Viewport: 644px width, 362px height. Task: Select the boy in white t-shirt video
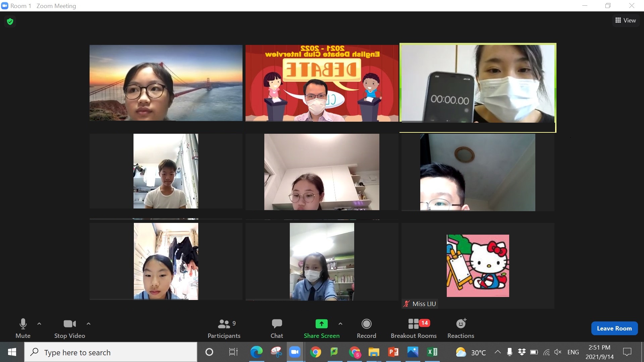pos(166,171)
